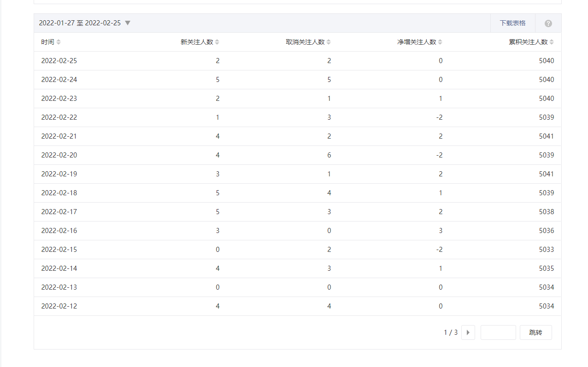This screenshot has width=588, height=367.
Task: Click the date range text 2022-01-27 至 2022-02-25
Action: (80, 23)
